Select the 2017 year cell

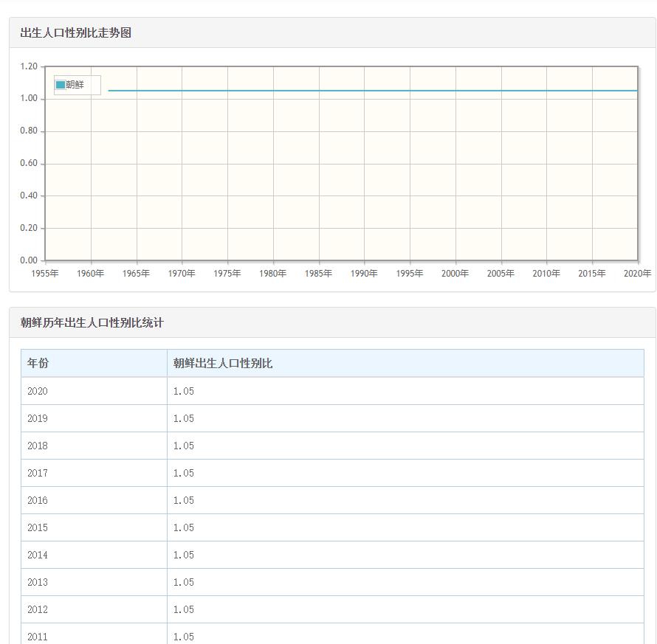coord(94,473)
